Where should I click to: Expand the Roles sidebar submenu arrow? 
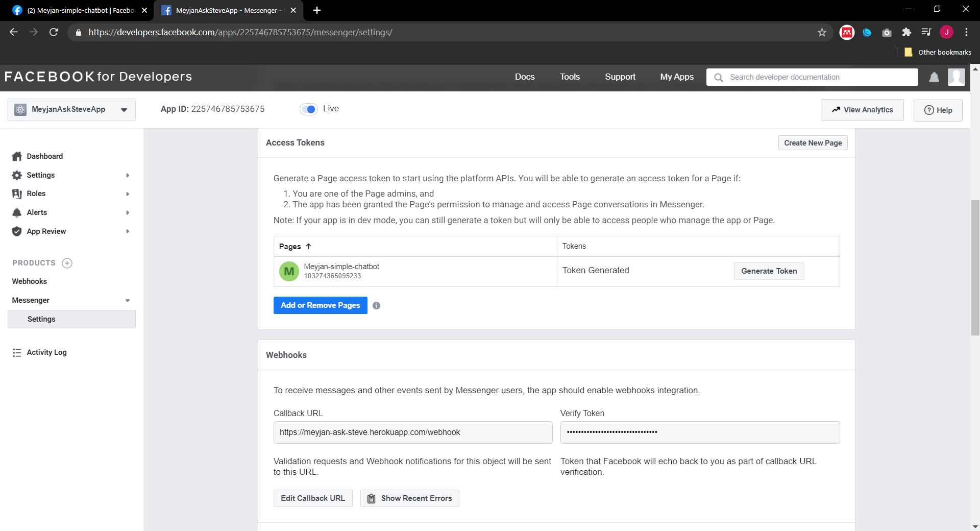pos(128,194)
